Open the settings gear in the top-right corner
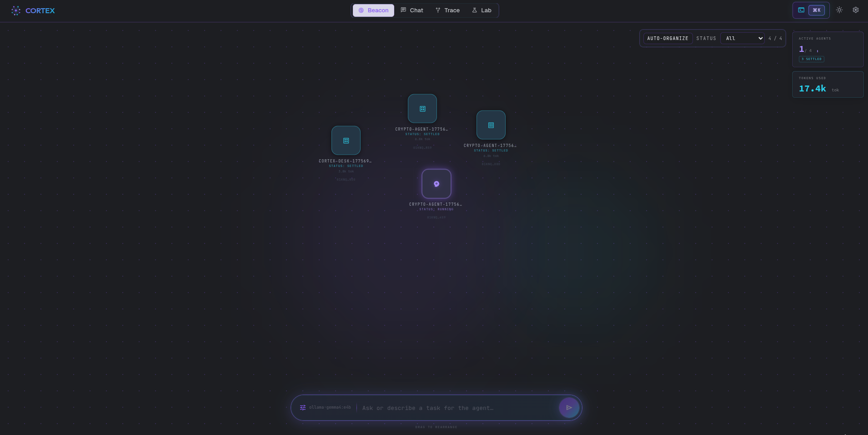Image resolution: width=868 pixels, height=435 pixels. [x=855, y=10]
